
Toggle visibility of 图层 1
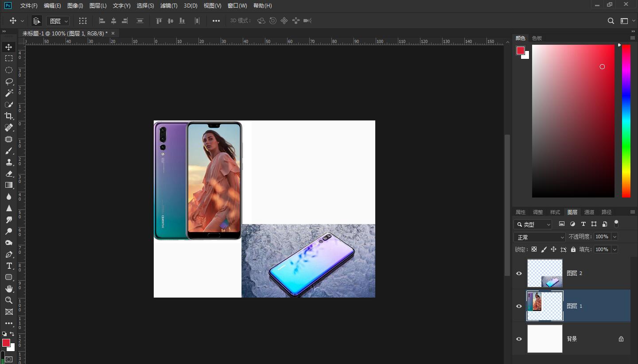pos(519,306)
